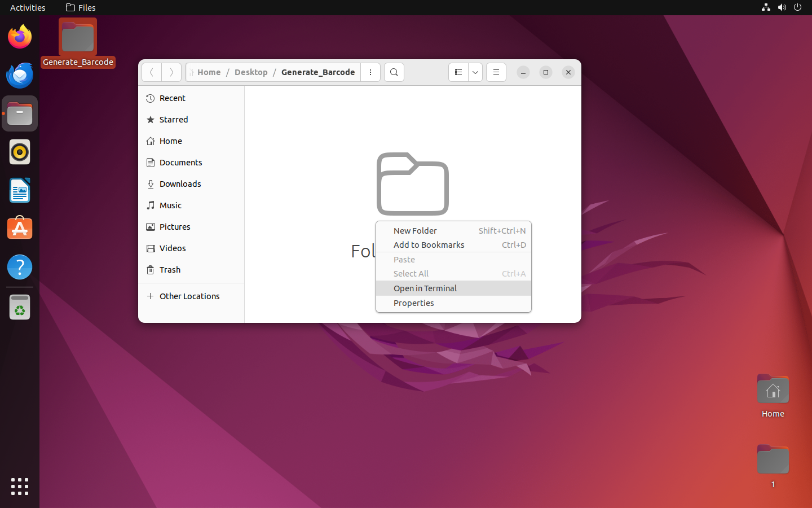Click Add to Bookmarks entry
The width and height of the screenshot is (812, 508).
429,245
